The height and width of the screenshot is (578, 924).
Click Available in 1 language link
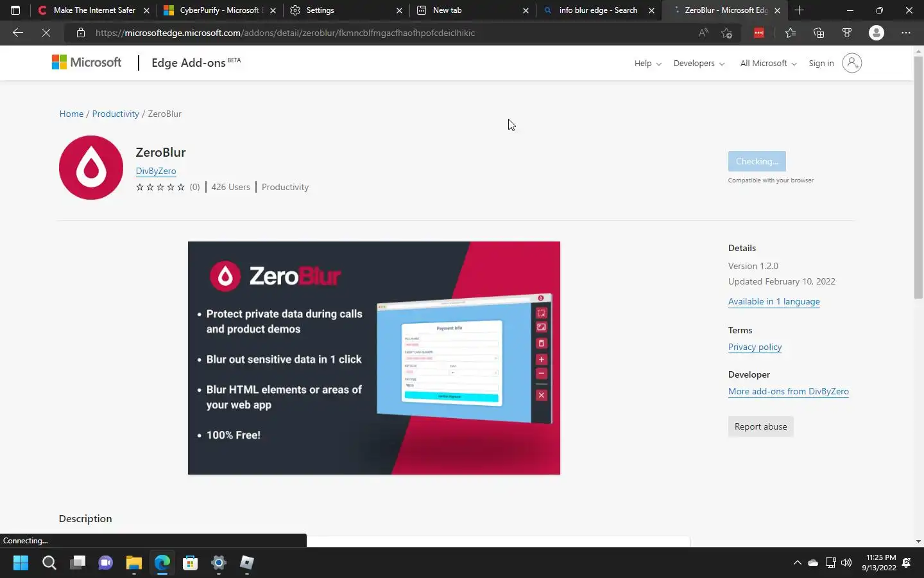pos(774,301)
